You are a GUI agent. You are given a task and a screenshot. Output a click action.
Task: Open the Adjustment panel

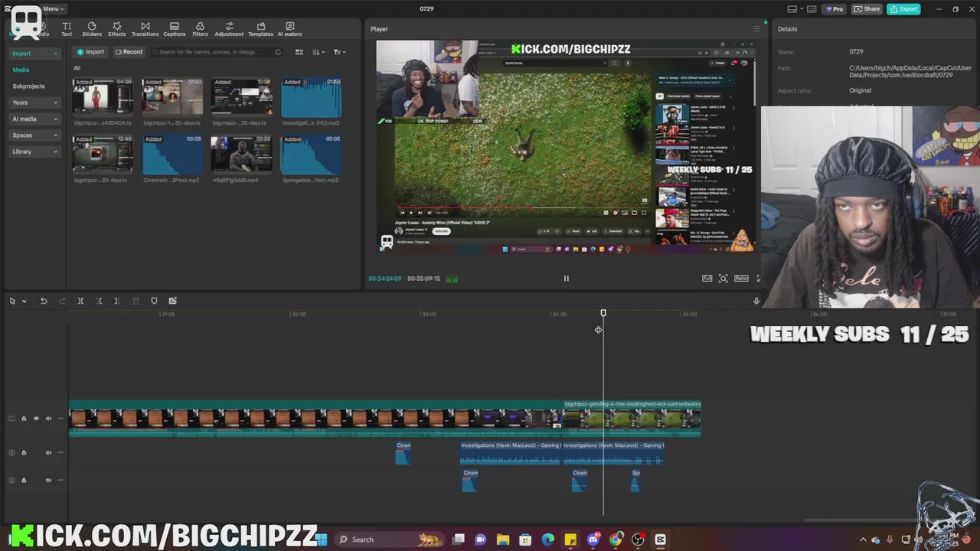click(229, 29)
